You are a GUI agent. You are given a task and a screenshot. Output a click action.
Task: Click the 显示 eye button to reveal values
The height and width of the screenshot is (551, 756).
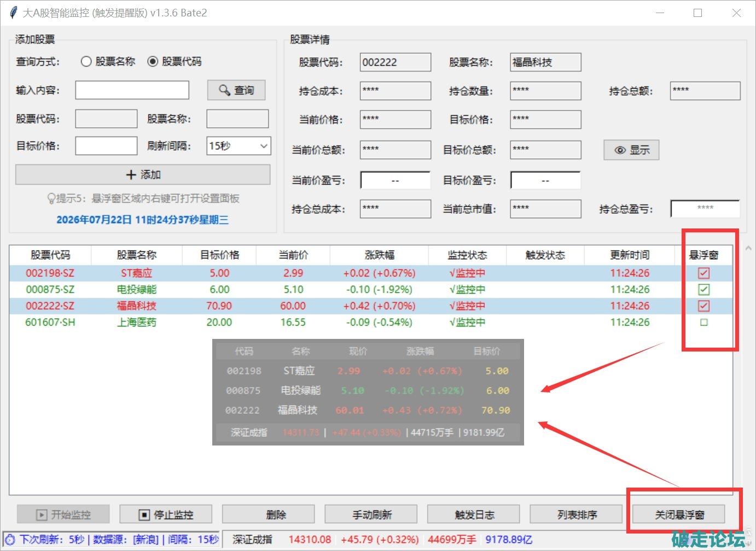[x=631, y=150]
